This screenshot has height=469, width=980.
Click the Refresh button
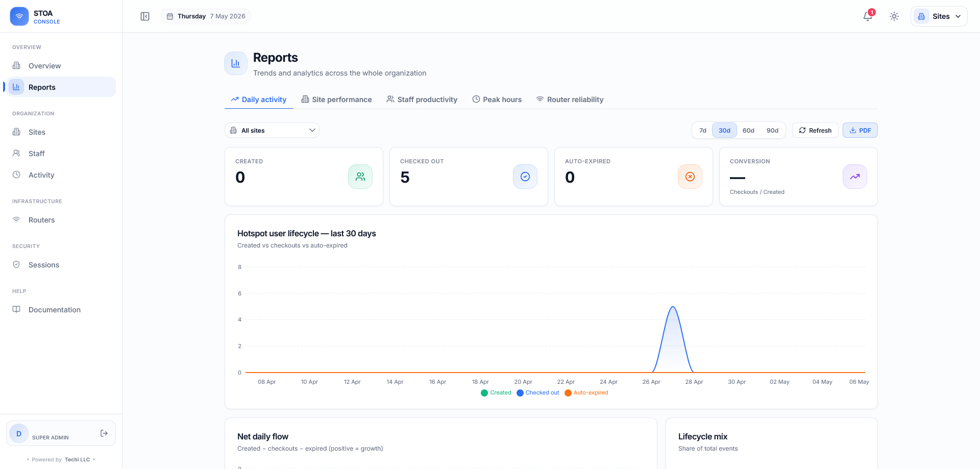(815, 131)
